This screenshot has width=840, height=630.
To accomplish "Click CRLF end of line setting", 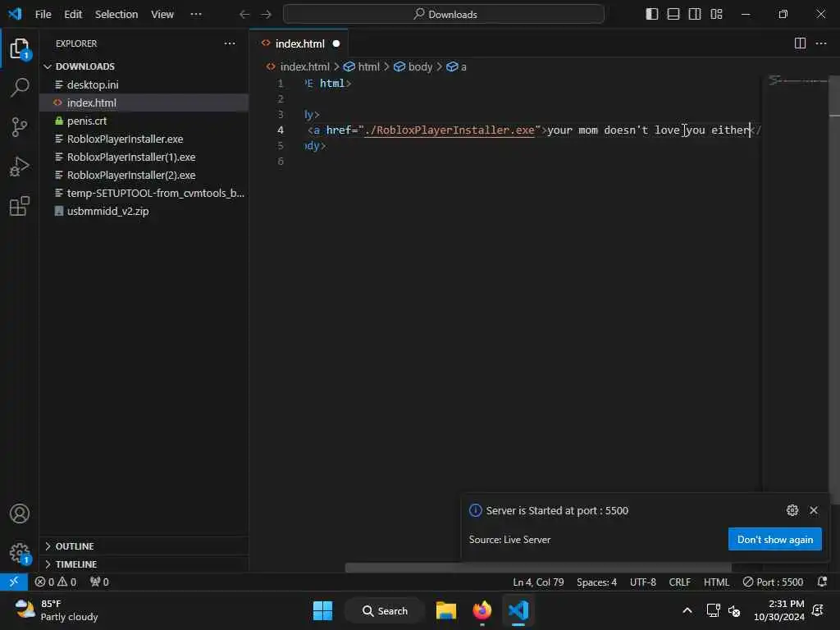I will click(x=679, y=582).
